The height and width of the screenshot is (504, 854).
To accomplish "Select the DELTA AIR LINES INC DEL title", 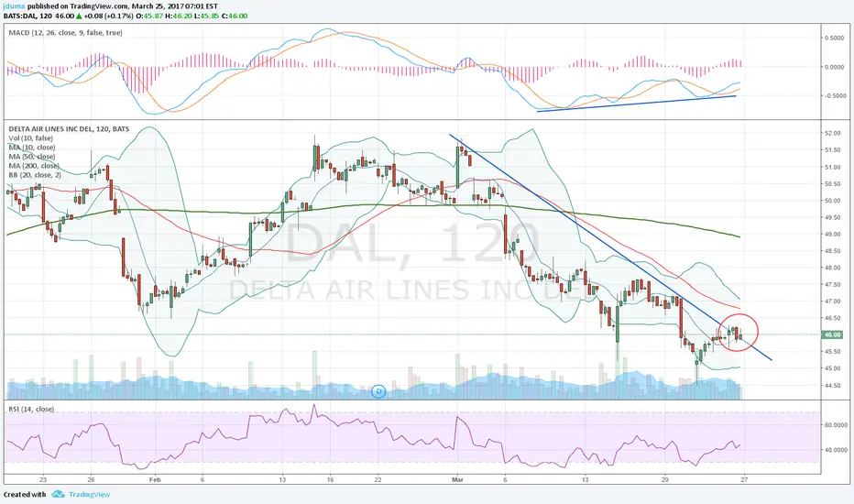I will (69, 129).
